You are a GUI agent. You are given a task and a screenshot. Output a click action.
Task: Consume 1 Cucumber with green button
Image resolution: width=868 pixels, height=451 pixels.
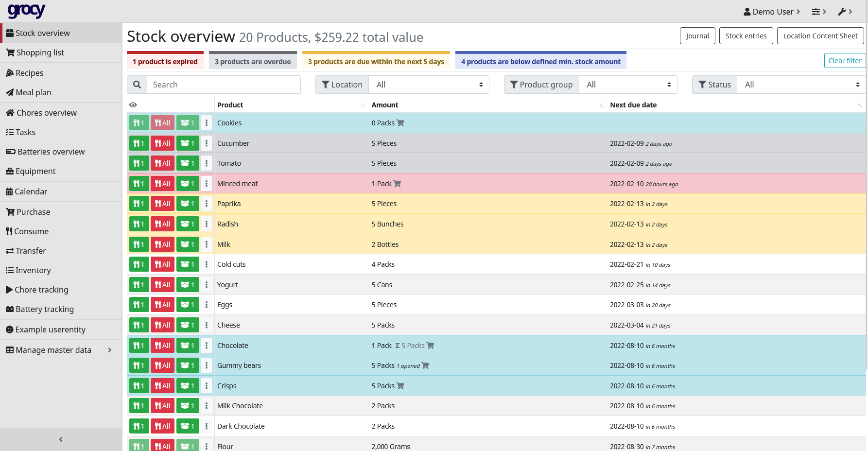[x=139, y=143]
